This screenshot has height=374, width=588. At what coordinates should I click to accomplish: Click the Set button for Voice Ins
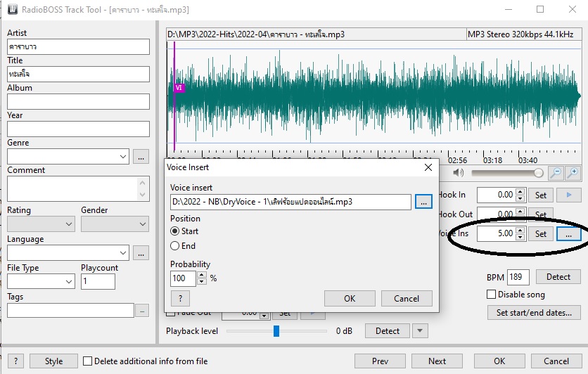(540, 234)
